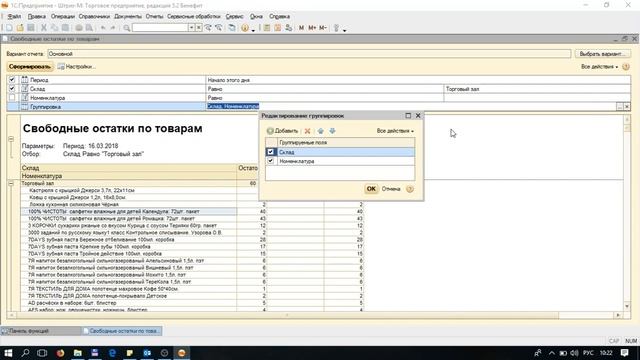640x360 pixels.
Task: Click the РУС language indicator
Action: [588, 353]
